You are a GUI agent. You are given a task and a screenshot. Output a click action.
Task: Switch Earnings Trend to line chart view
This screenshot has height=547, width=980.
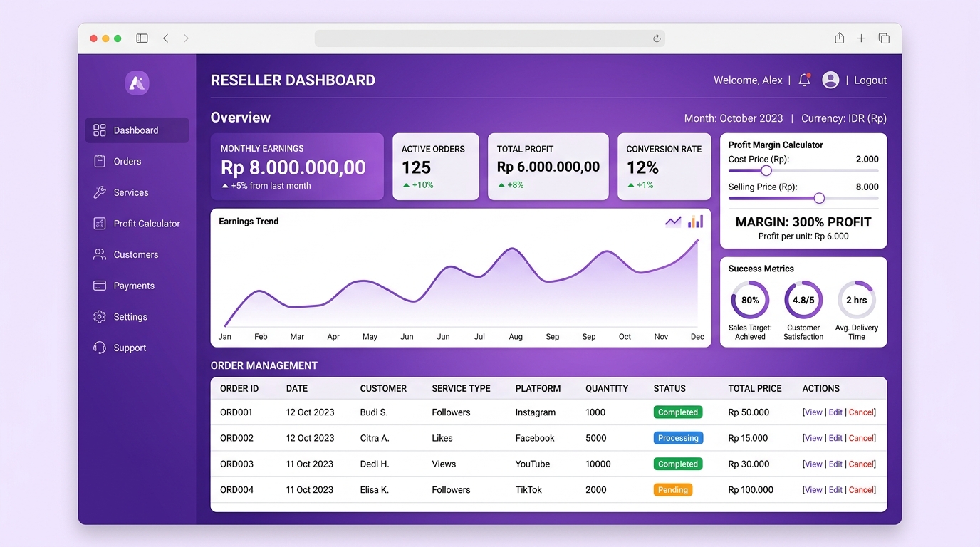coord(673,222)
